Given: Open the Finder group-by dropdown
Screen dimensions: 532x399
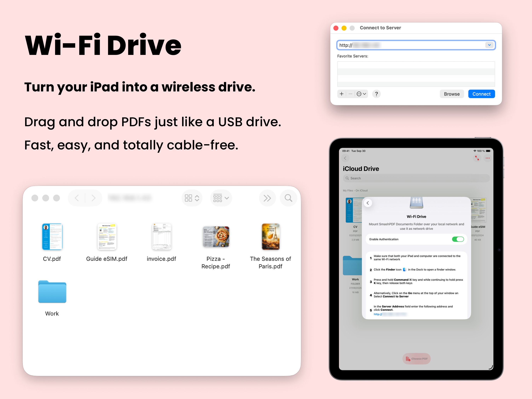Looking at the screenshot, I should [x=221, y=198].
